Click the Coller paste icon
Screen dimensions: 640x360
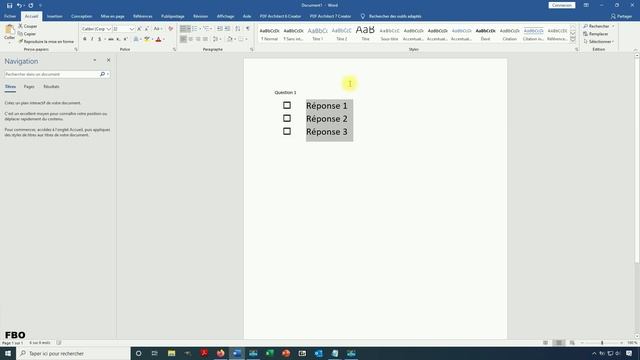coord(9,32)
